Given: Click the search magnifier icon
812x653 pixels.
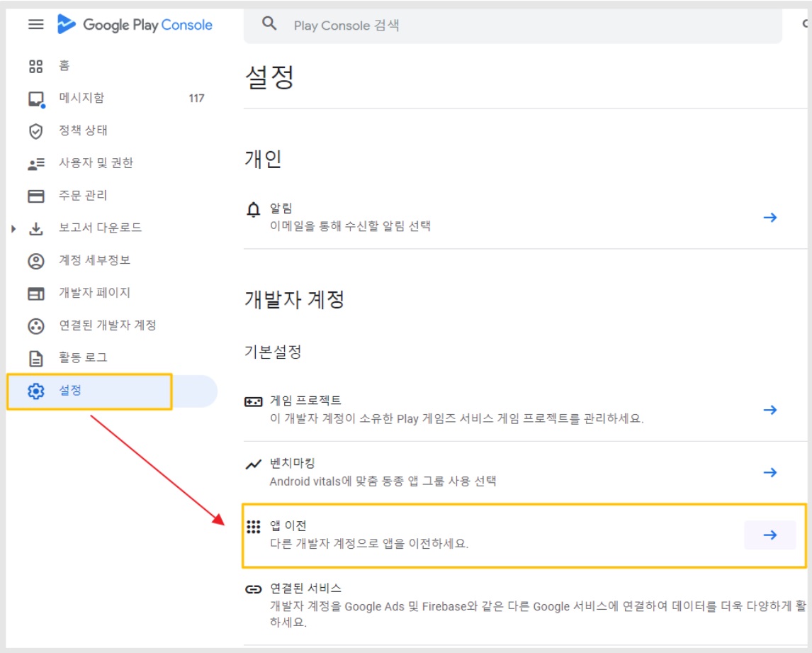Looking at the screenshot, I should click(269, 23).
